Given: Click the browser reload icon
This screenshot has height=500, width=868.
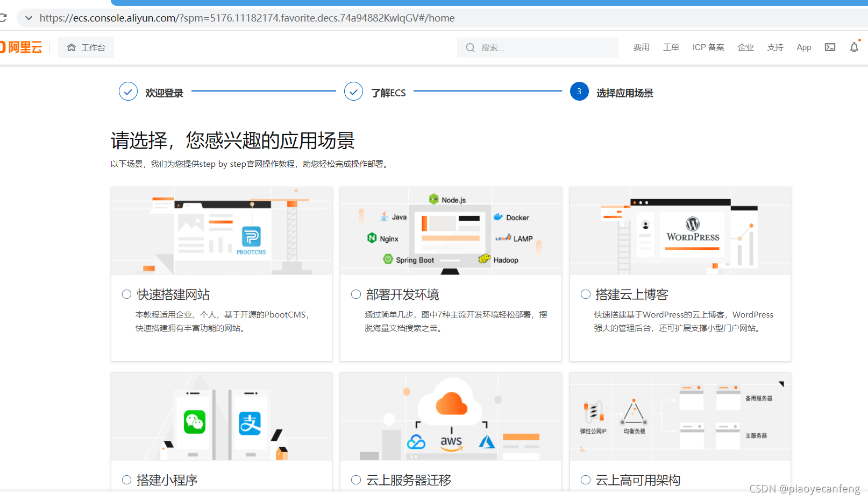Looking at the screenshot, I should [3, 18].
